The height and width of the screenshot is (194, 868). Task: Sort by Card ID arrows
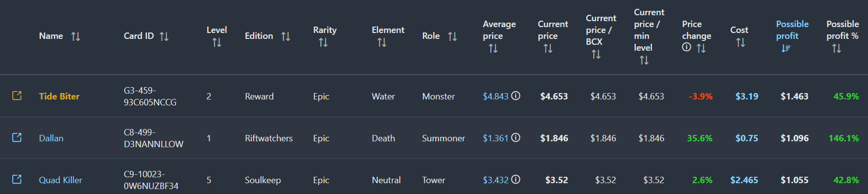[164, 36]
